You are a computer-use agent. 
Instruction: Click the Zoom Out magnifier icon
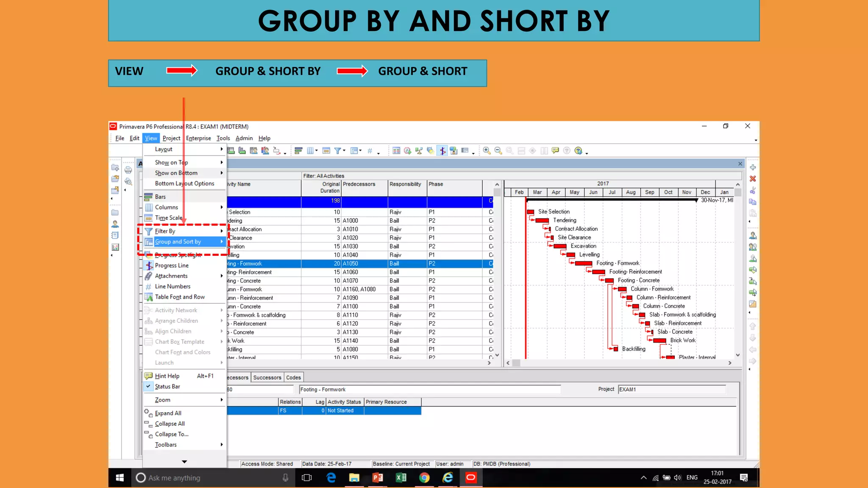498,151
